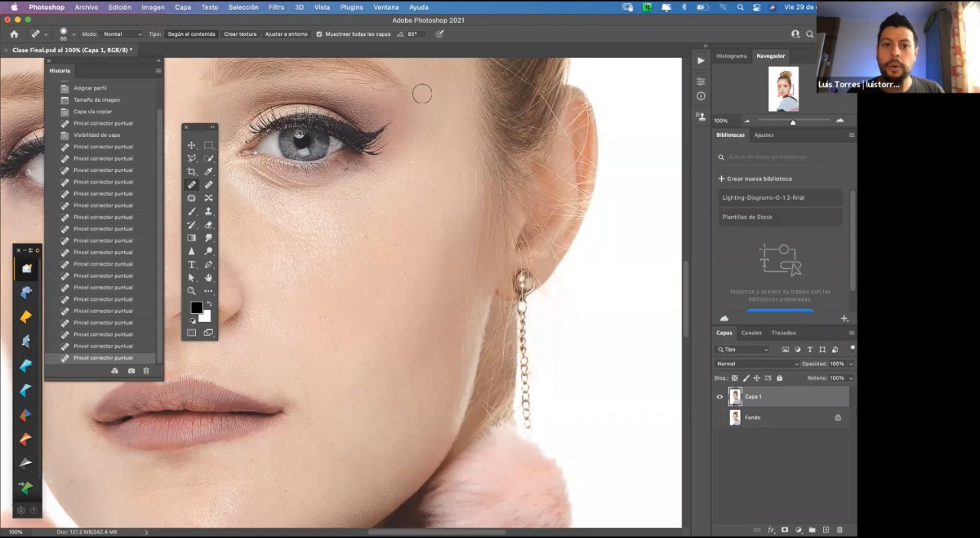Open Lighting-Diagrams-G-1-2-final library
The image size is (980, 538).
click(x=779, y=197)
